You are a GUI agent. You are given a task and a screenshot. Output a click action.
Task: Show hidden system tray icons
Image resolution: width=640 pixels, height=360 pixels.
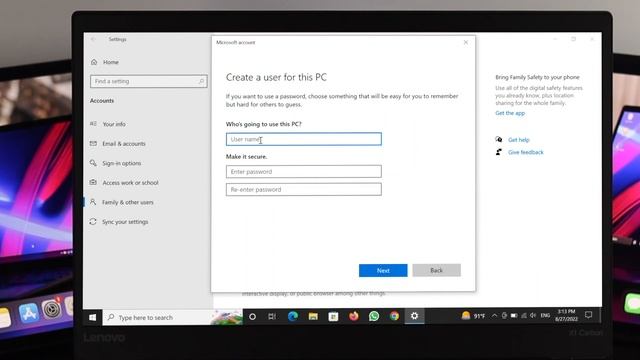[x=494, y=316]
